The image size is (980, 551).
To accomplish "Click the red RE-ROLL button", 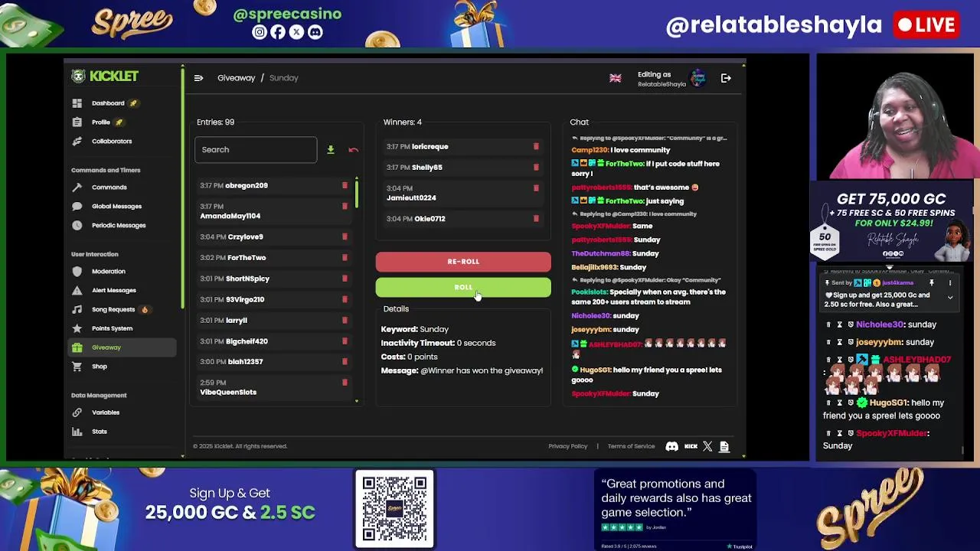I will click(x=463, y=262).
